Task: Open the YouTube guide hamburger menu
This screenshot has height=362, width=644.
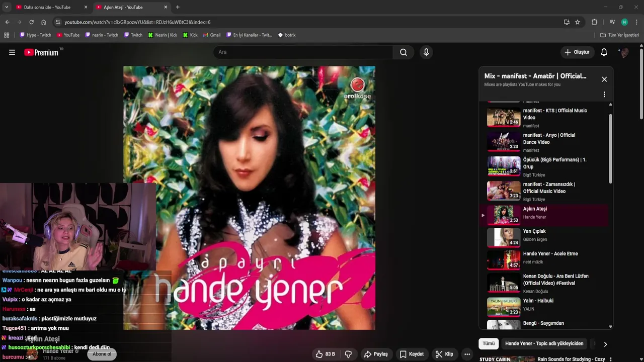Action: (x=12, y=52)
